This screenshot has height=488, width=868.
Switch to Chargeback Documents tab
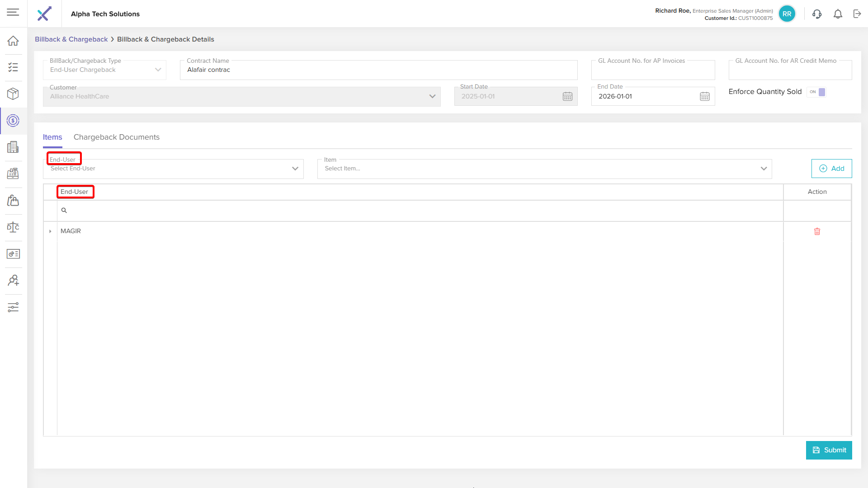(x=116, y=137)
